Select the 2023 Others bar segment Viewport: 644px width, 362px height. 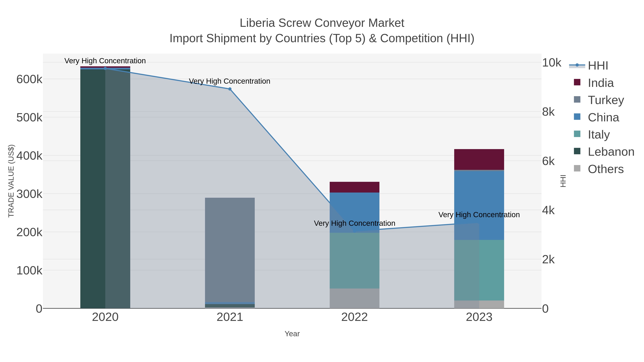[479, 304]
